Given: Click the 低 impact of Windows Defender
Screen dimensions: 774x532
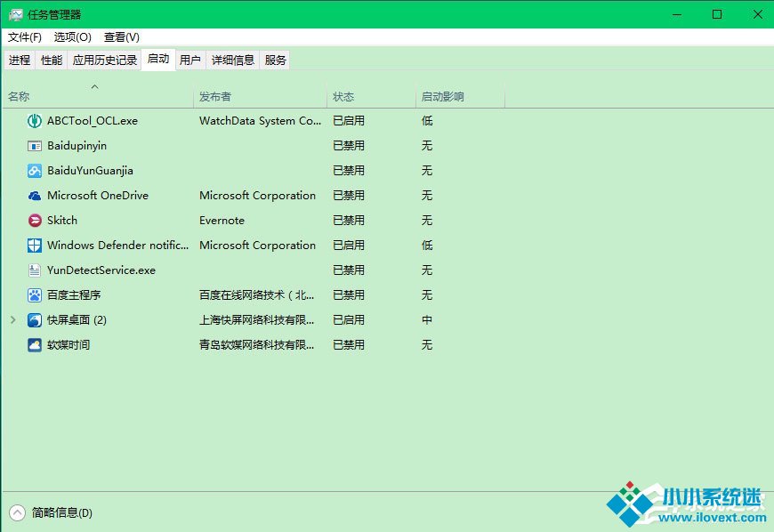Looking at the screenshot, I should pyautogui.click(x=427, y=246).
